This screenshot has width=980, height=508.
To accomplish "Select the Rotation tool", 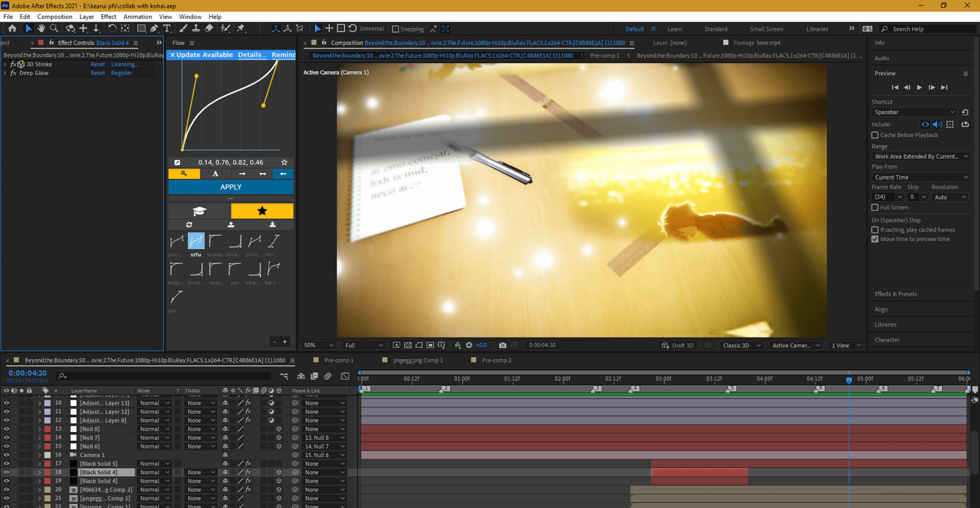I will tap(112, 29).
